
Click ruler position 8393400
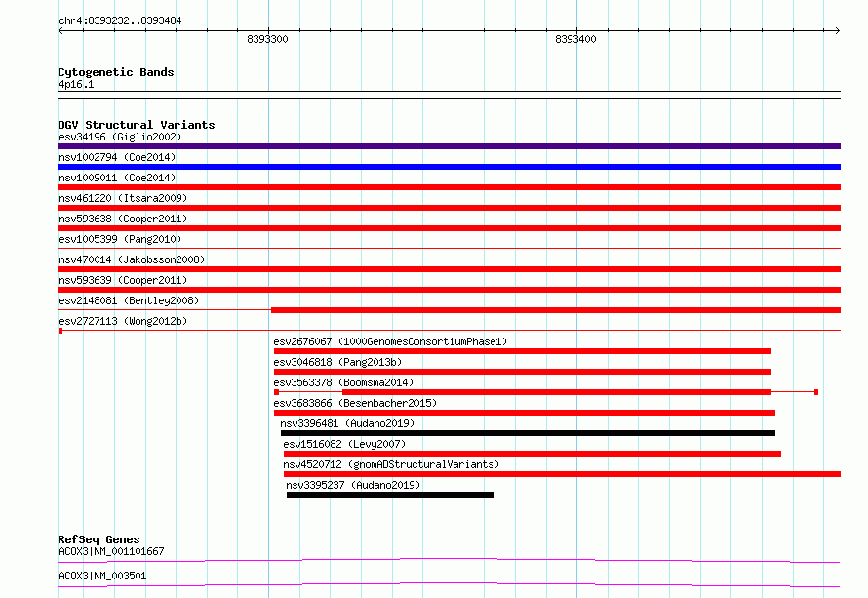[575, 39]
